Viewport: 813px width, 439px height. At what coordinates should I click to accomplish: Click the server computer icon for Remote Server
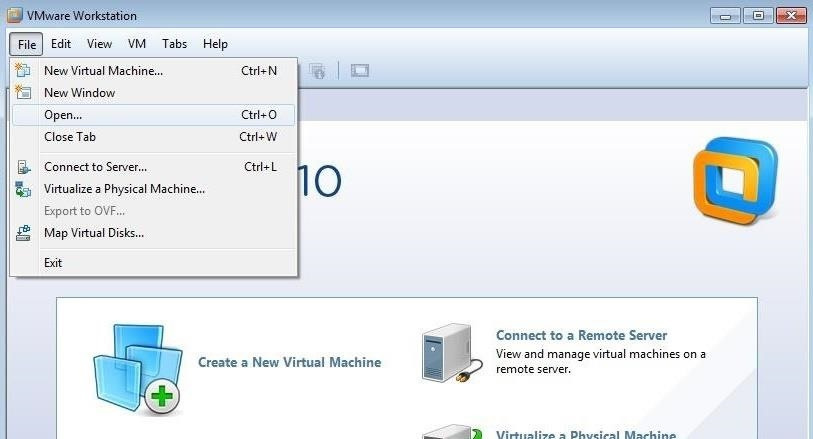click(x=447, y=354)
